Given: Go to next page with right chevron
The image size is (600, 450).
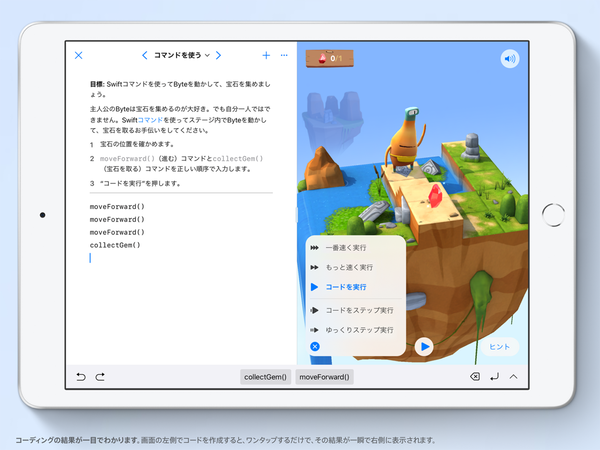Looking at the screenshot, I should [x=218, y=55].
